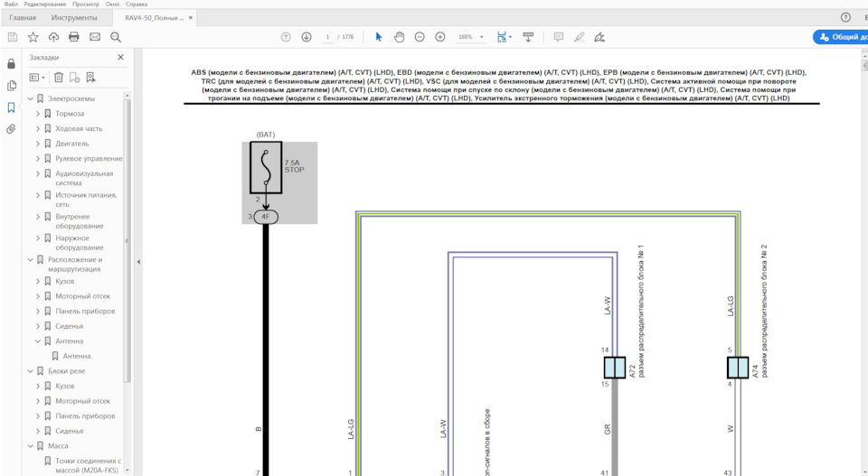Expand the Рулевое управление bookmark
868x476 pixels.
[38, 158]
